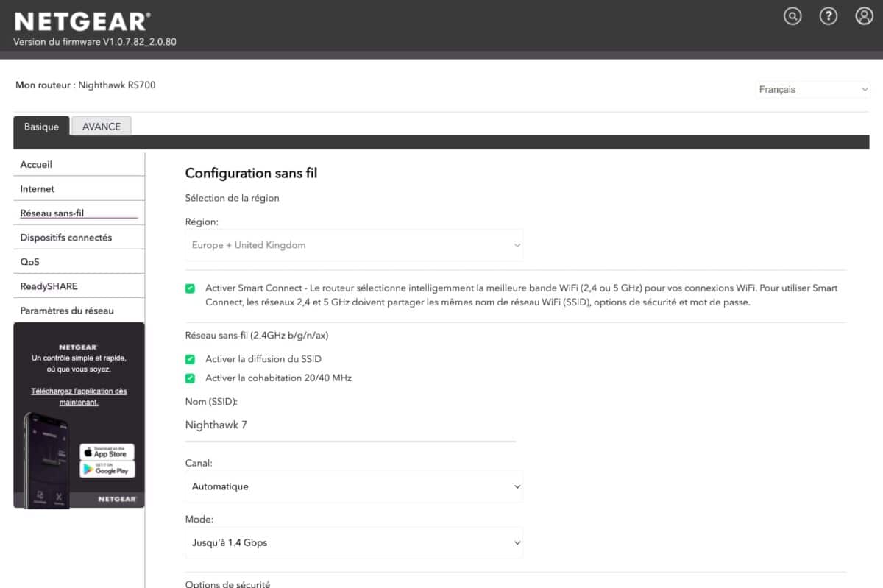Click the search icon in header
Image resolution: width=883 pixels, height=588 pixels.
coord(792,16)
